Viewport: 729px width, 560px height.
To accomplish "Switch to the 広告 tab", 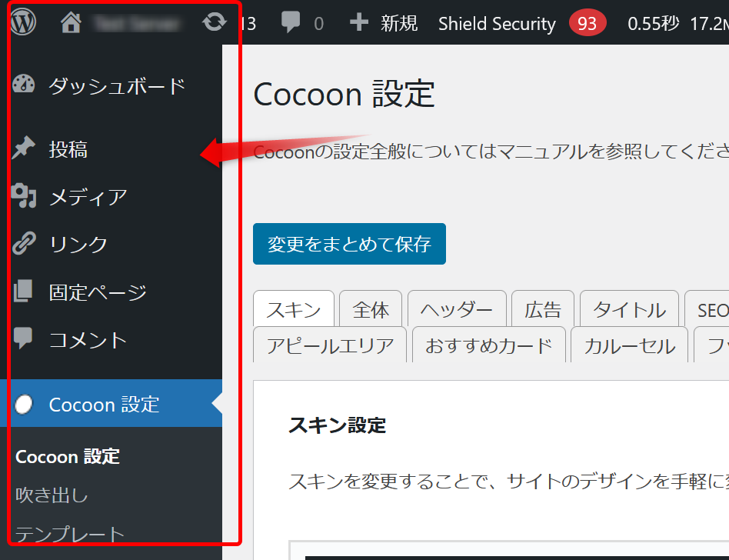I will (x=543, y=308).
